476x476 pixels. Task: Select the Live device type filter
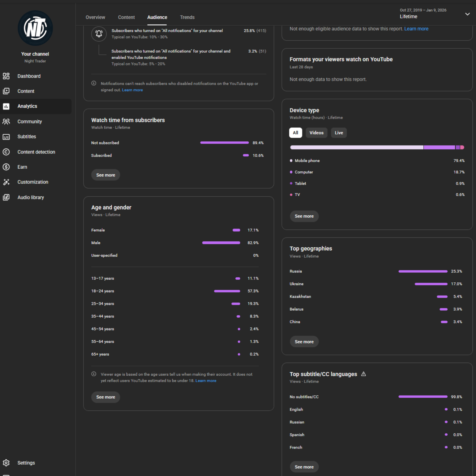(x=339, y=133)
